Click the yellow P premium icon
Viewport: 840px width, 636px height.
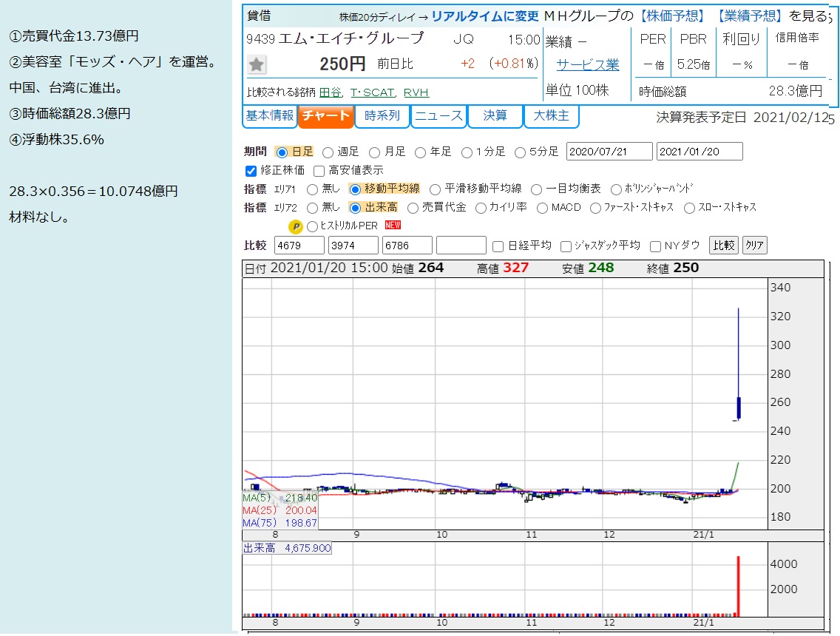coord(295,226)
